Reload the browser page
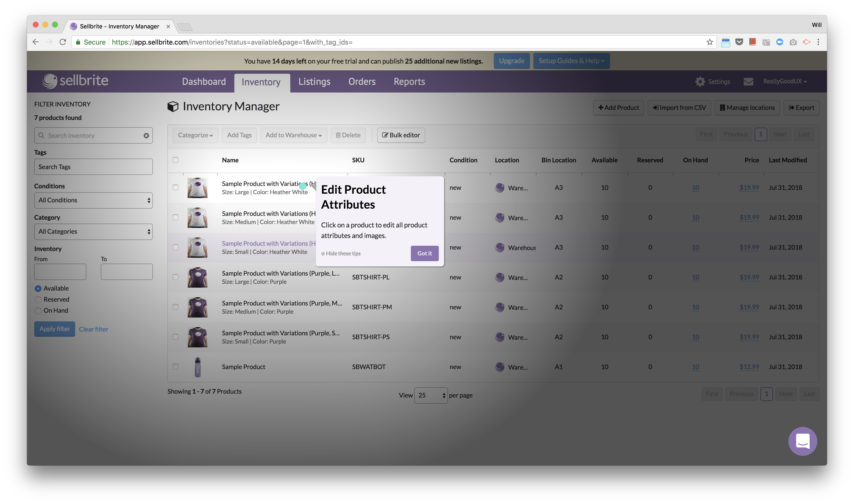The width and height of the screenshot is (854, 504). (x=63, y=42)
